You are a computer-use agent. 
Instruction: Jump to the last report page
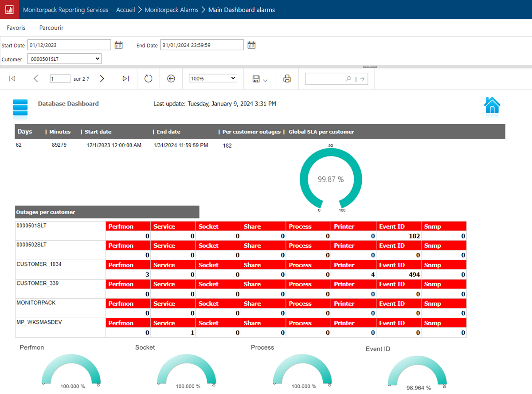click(125, 78)
